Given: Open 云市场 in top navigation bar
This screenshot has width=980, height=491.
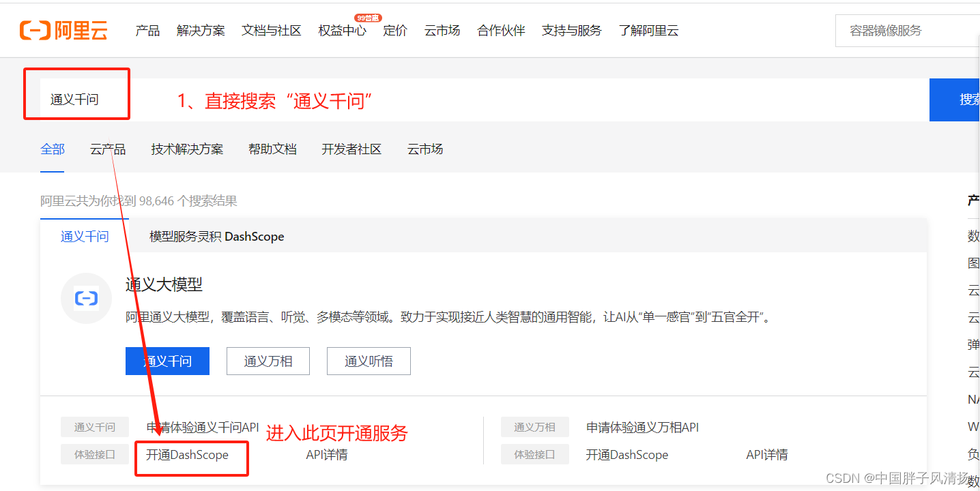Looking at the screenshot, I should [x=442, y=31].
